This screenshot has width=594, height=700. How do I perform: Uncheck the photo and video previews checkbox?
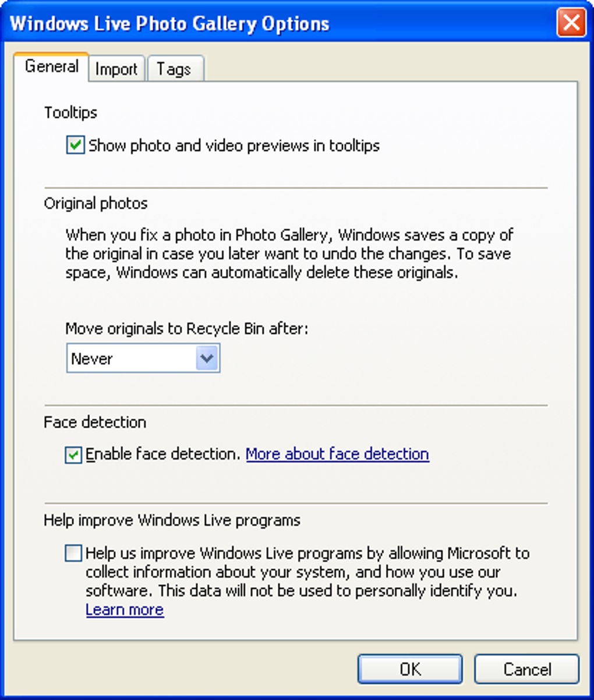75,145
